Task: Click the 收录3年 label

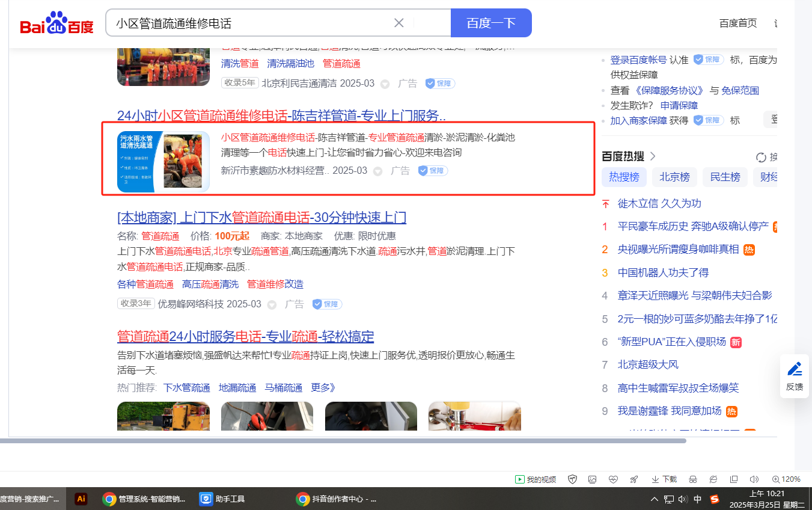Action: click(x=136, y=304)
